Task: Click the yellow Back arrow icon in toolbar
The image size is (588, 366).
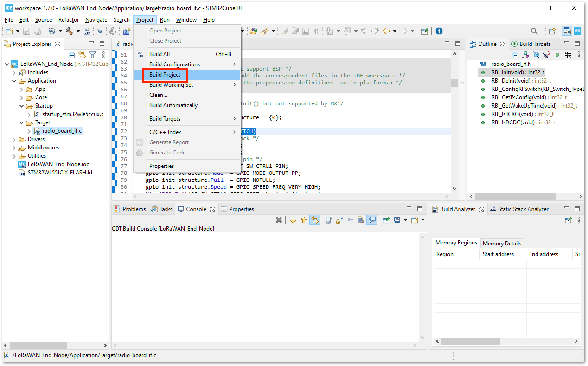Action: click(386, 31)
